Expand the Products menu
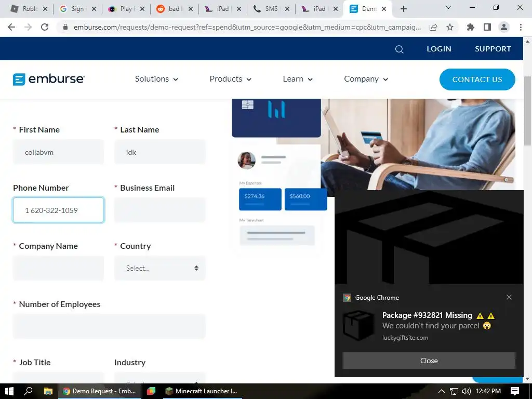 point(230,79)
